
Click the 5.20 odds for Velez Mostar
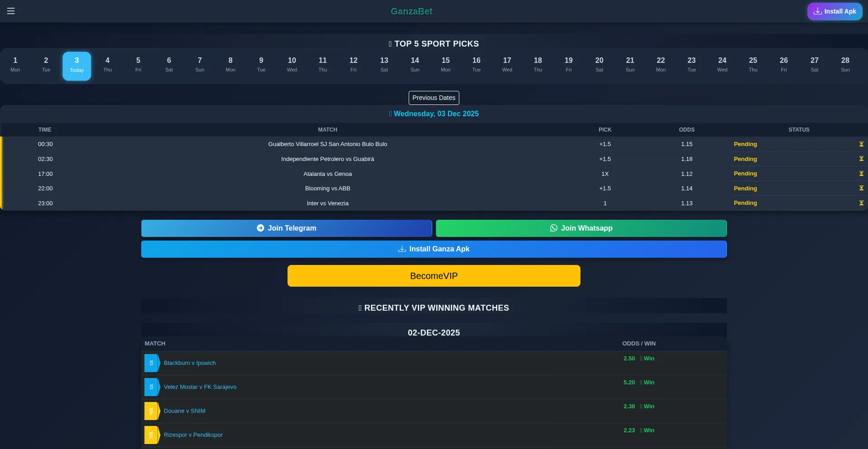(x=629, y=383)
